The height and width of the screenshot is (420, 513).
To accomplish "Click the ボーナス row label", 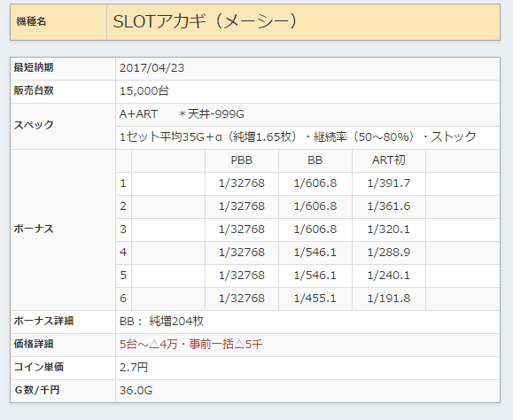I will click(34, 229).
